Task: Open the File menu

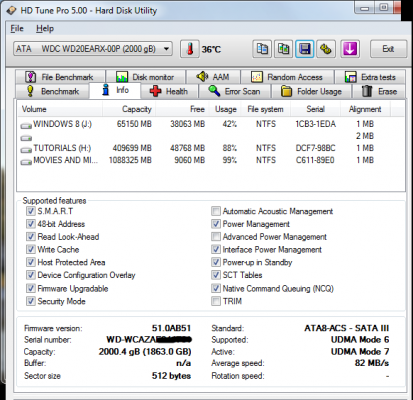Action: tap(17, 29)
